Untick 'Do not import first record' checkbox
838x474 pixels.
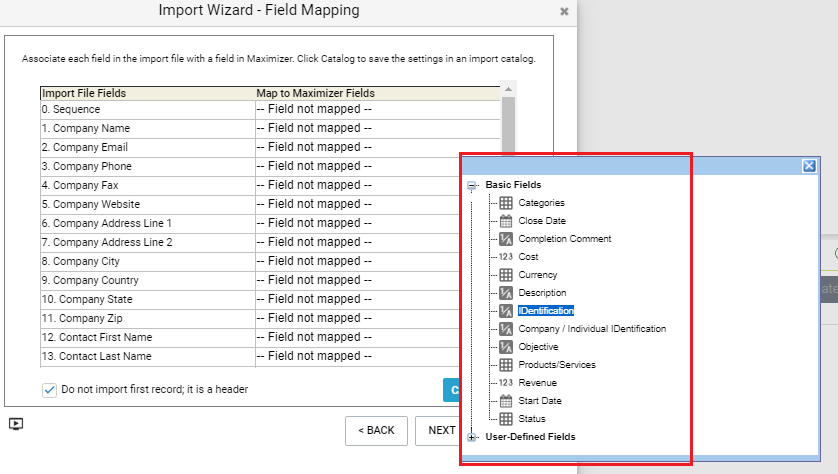tap(49, 390)
